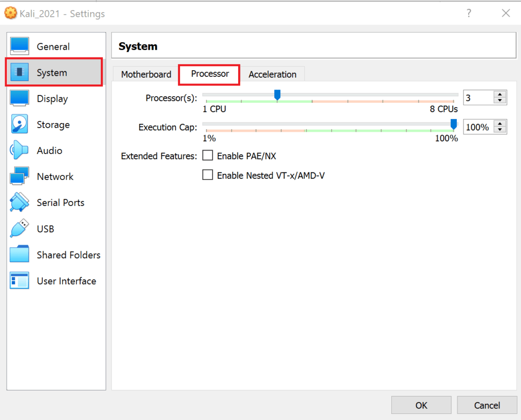
Task: Click the execution cap percentage field
Action: [x=478, y=127]
